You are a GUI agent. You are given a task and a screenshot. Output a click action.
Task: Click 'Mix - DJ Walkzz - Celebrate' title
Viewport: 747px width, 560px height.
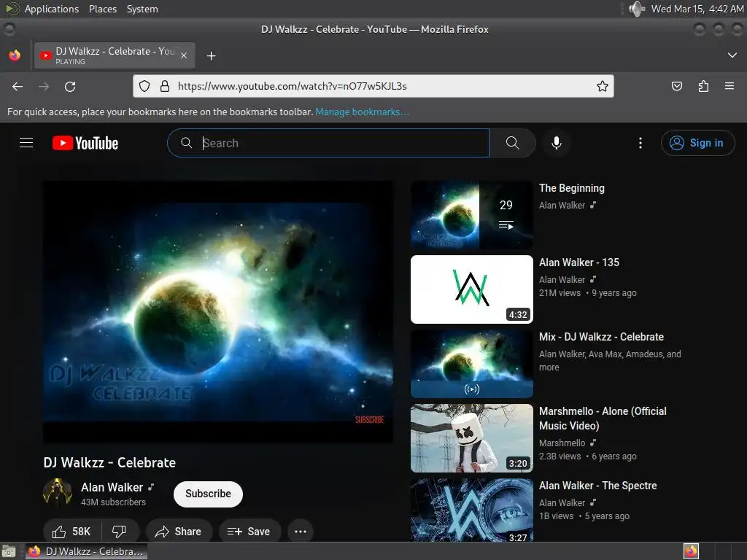pos(601,337)
